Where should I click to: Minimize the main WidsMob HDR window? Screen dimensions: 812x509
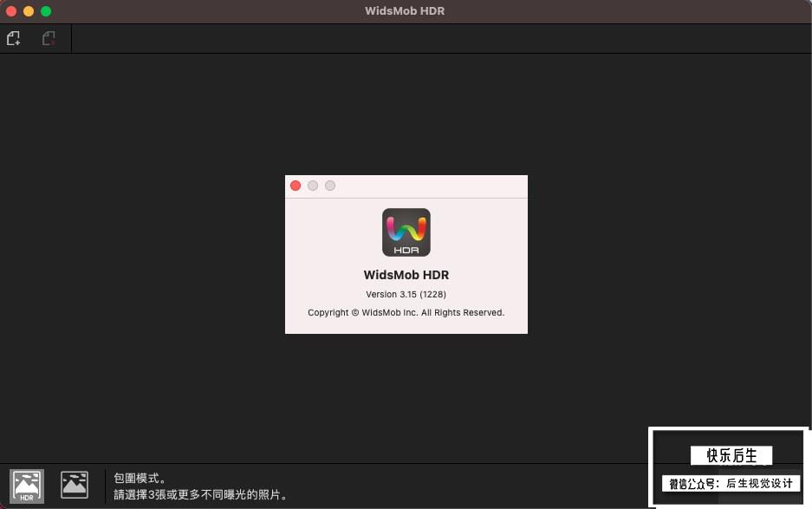click(29, 11)
